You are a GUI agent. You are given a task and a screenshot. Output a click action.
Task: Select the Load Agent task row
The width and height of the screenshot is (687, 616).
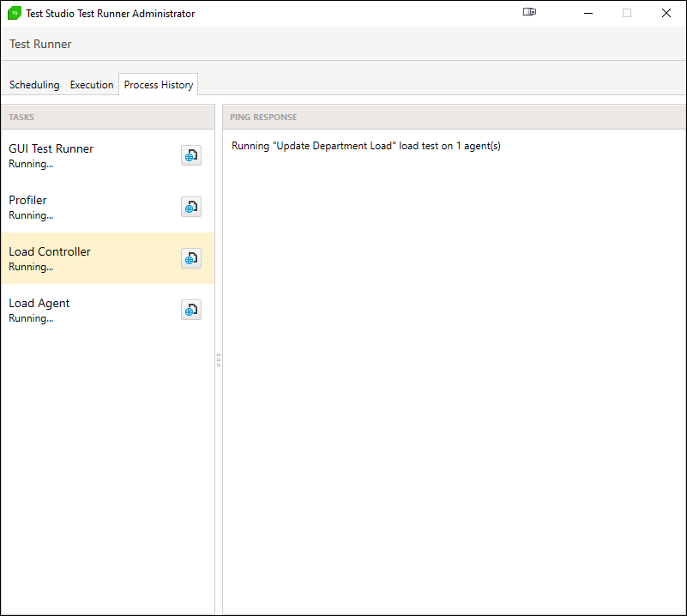tap(108, 310)
